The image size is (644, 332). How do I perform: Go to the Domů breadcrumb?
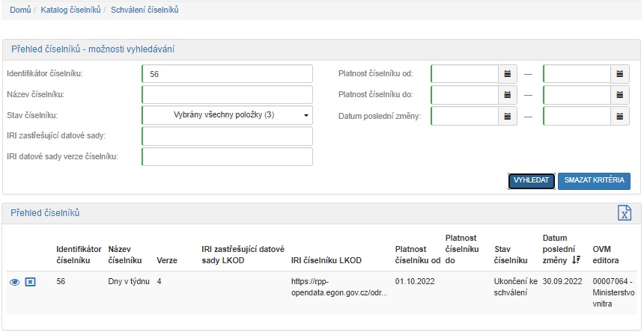(19, 10)
